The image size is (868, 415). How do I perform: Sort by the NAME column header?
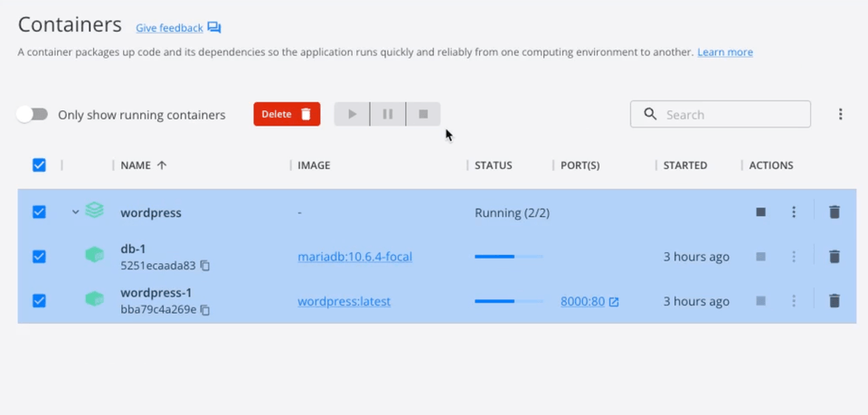[x=136, y=165]
